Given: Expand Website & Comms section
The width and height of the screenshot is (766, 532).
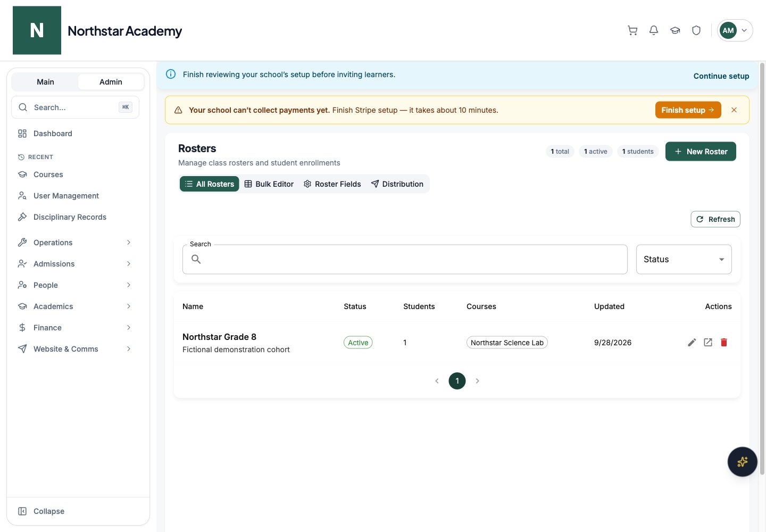Looking at the screenshot, I should tap(76, 349).
